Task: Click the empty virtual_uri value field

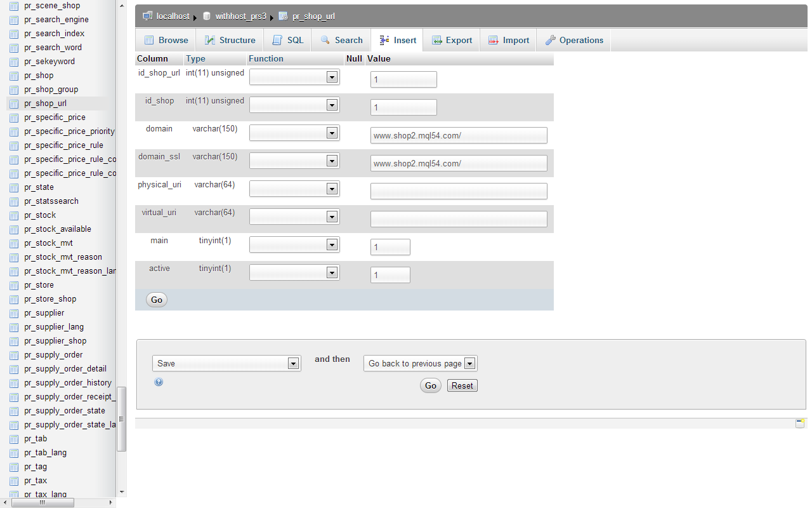Action: [459, 219]
